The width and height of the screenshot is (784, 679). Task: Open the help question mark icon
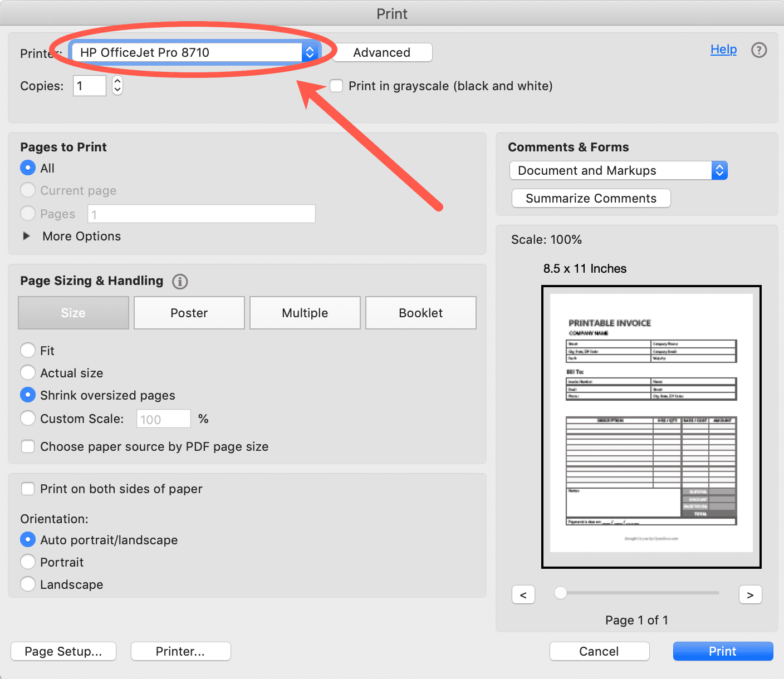pos(759,50)
